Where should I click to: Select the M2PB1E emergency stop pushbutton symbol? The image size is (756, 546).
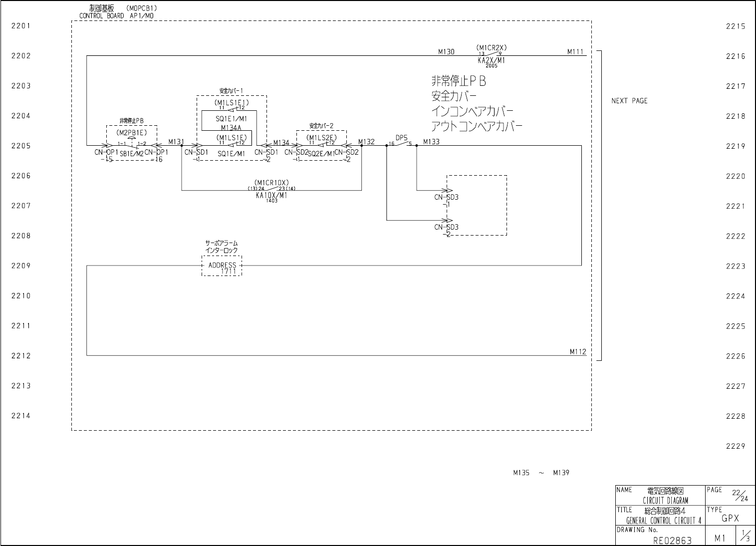(132, 144)
